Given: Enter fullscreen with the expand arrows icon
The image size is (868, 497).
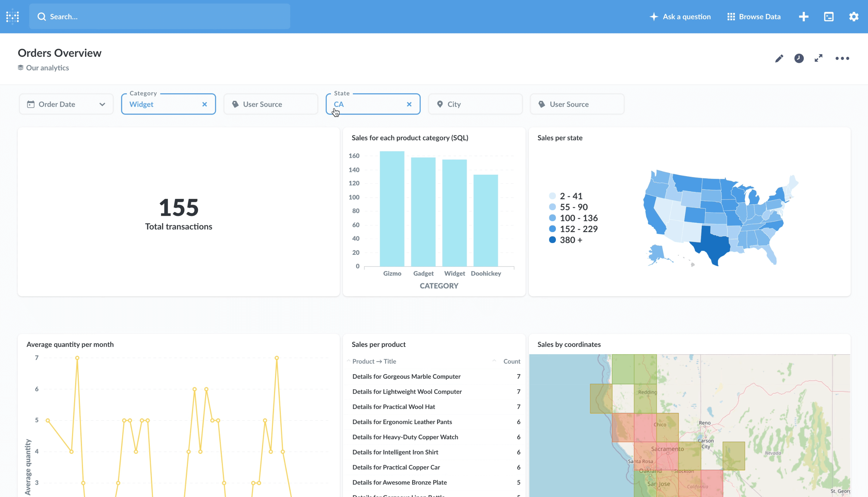Looking at the screenshot, I should click(818, 58).
